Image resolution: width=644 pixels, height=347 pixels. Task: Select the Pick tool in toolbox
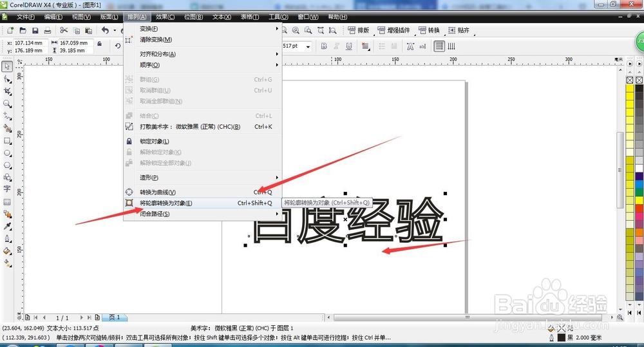click(x=7, y=66)
